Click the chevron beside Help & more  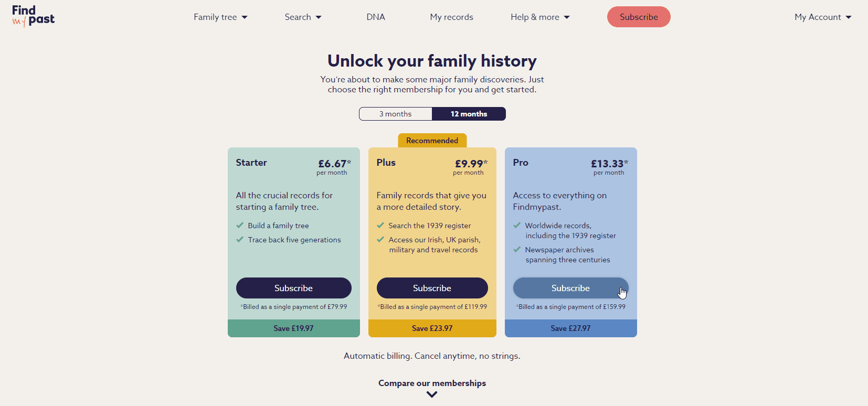(567, 17)
